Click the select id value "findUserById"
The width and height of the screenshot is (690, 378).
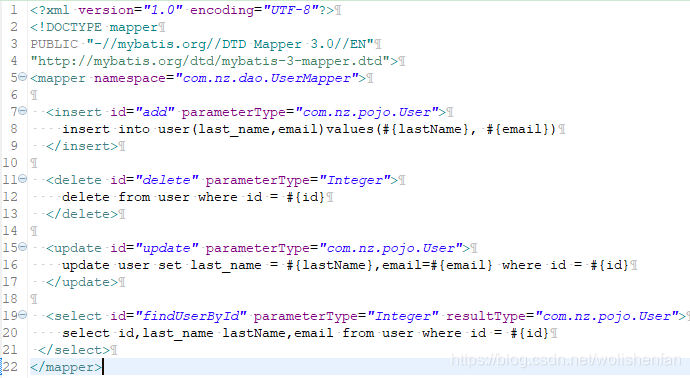pos(191,316)
